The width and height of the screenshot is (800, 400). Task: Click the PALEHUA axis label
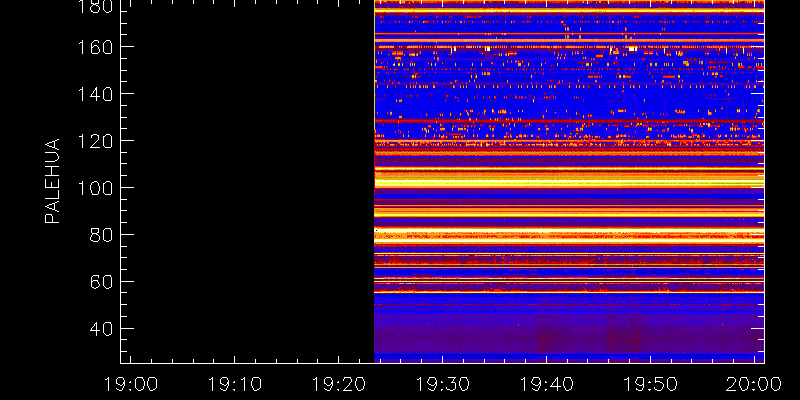click(x=53, y=181)
